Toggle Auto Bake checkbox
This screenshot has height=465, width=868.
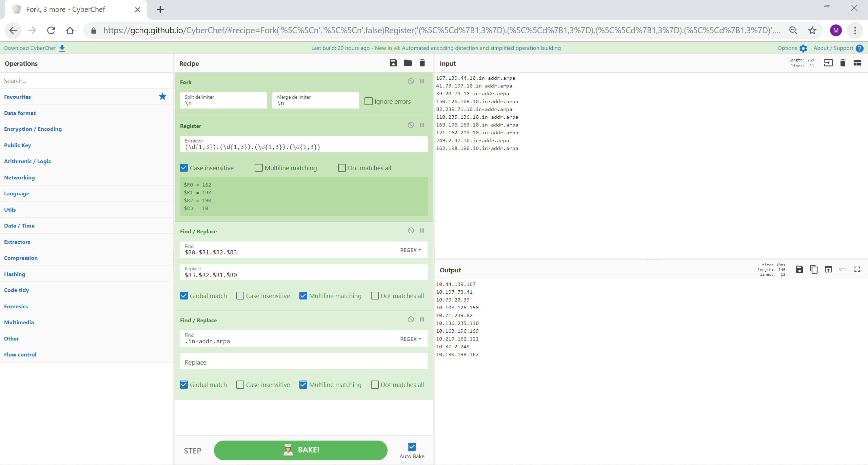412,447
